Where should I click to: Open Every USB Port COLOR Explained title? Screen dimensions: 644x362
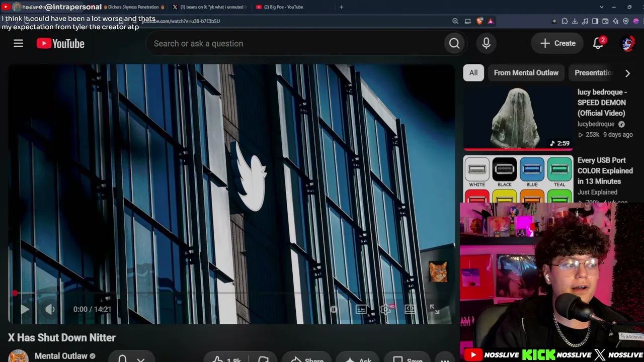[x=605, y=171]
